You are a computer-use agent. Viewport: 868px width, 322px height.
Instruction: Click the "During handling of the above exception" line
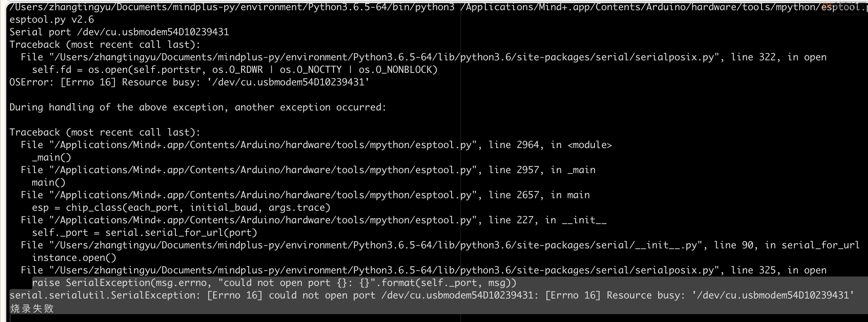[198, 107]
